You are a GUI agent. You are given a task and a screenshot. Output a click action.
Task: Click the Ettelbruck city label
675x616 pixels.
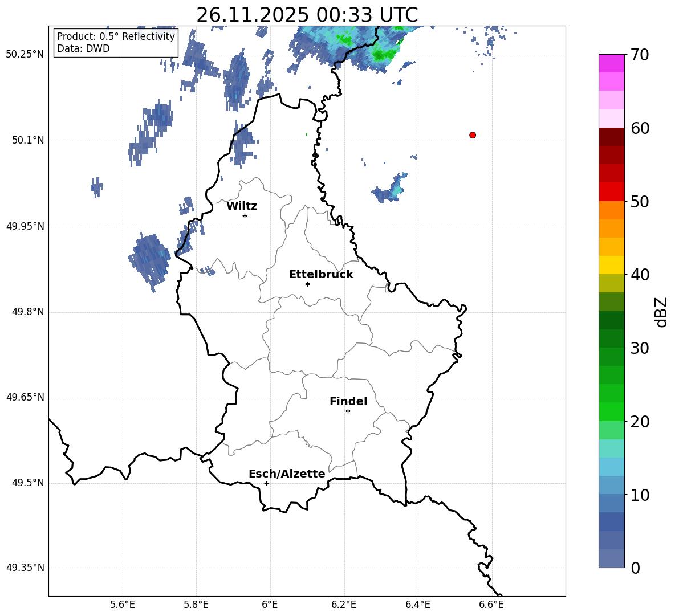tap(321, 275)
